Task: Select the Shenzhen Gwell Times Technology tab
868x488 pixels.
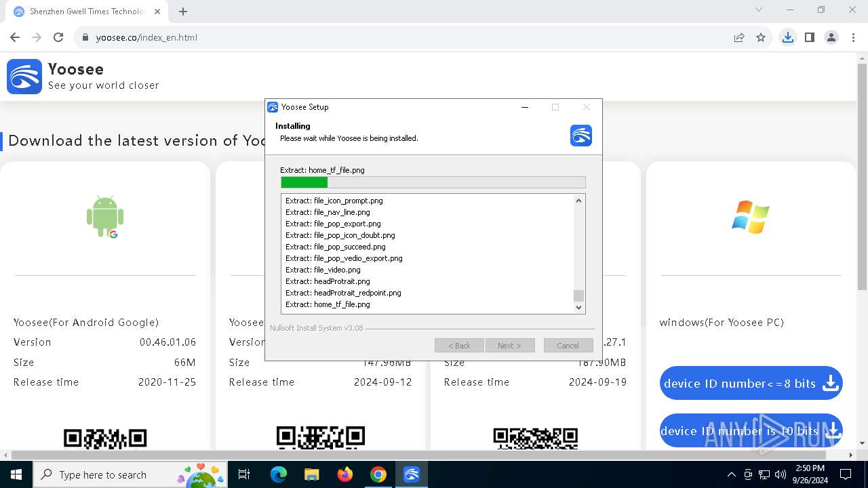Action: [x=86, y=12]
